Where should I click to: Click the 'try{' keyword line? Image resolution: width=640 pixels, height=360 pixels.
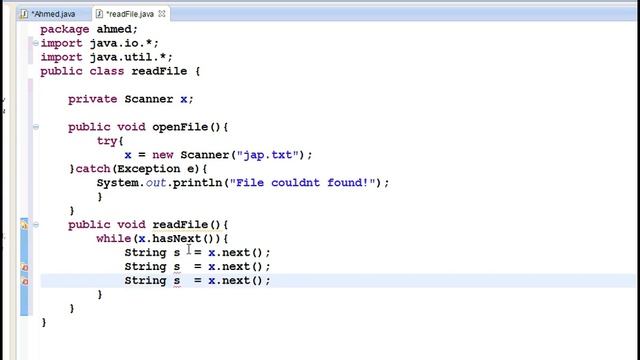tap(110, 141)
